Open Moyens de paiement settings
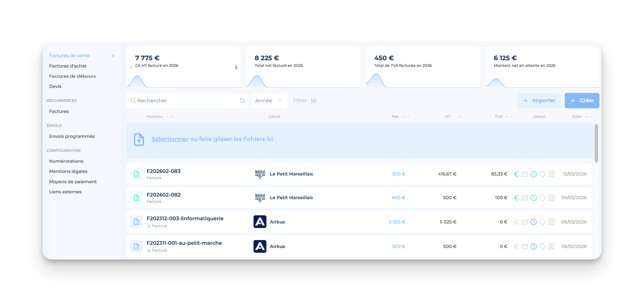This screenshot has height=302, width=644. 73,182
